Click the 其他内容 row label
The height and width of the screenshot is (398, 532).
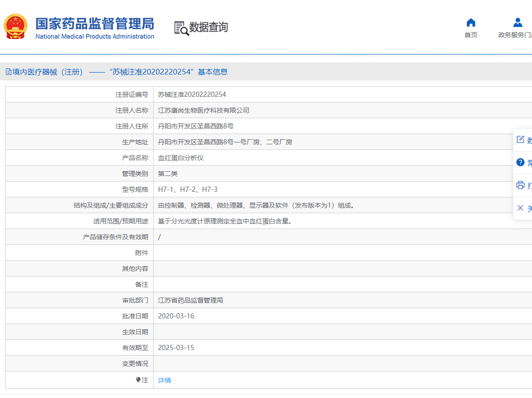tap(135, 269)
